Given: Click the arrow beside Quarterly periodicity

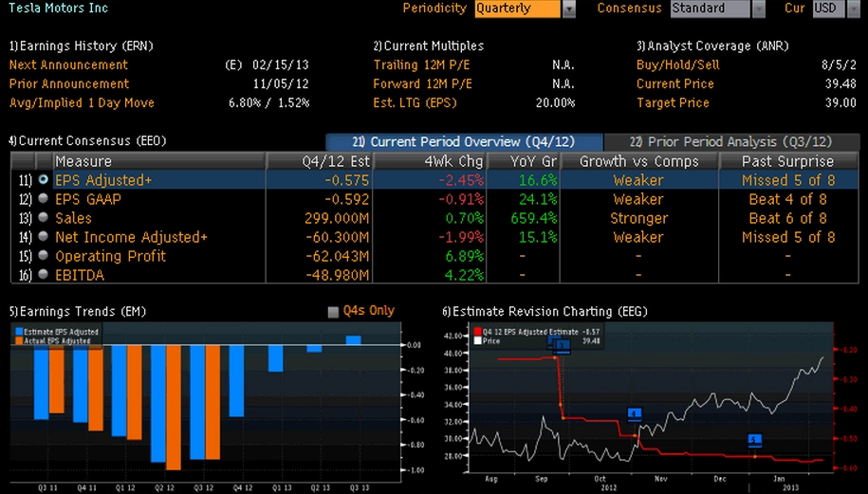Looking at the screenshot, I should pyautogui.click(x=568, y=9).
